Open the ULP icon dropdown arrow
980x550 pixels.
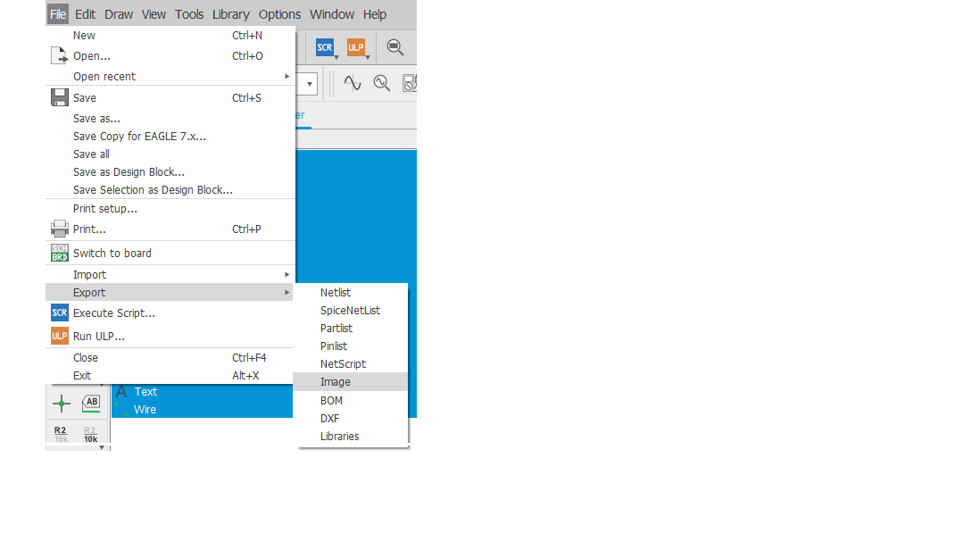[368, 57]
